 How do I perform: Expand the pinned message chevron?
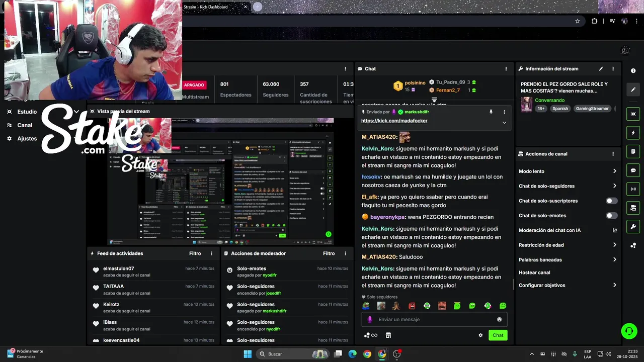[x=504, y=122]
